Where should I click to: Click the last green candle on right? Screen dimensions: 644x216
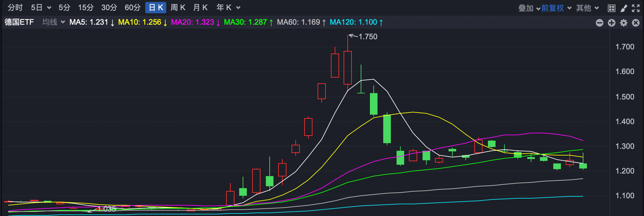[x=583, y=166]
